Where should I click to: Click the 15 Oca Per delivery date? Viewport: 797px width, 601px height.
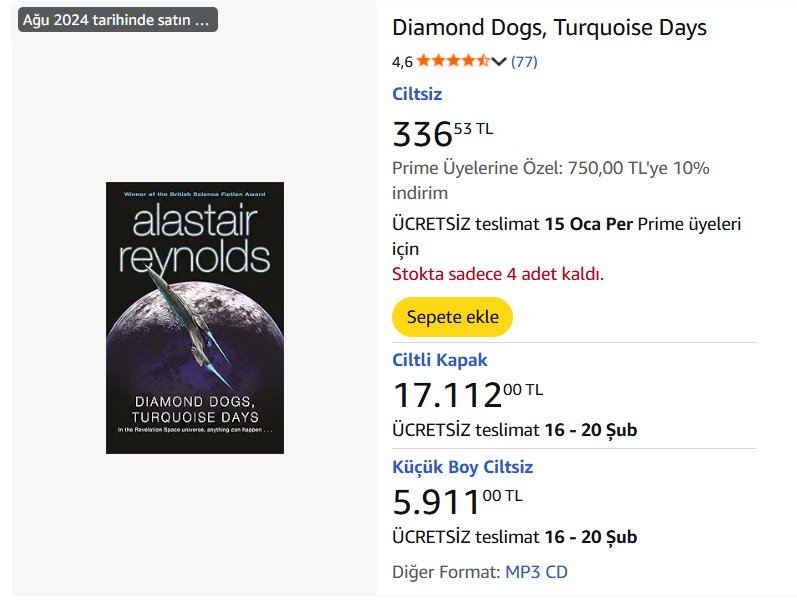click(x=588, y=224)
